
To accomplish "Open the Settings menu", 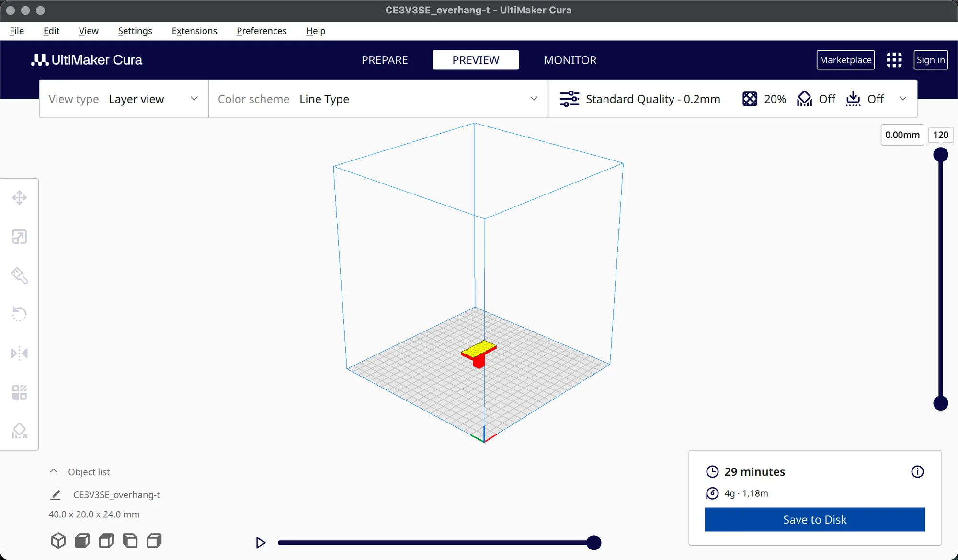I will click(x=135, y=31).
